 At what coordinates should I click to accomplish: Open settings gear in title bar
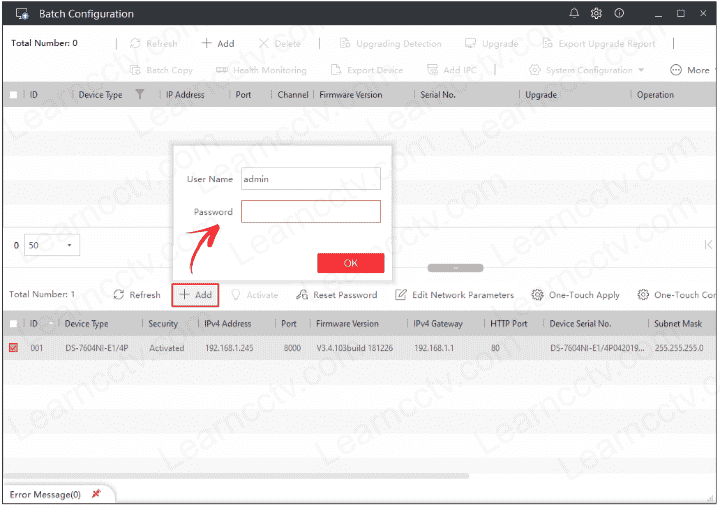[x=597, y=14]
